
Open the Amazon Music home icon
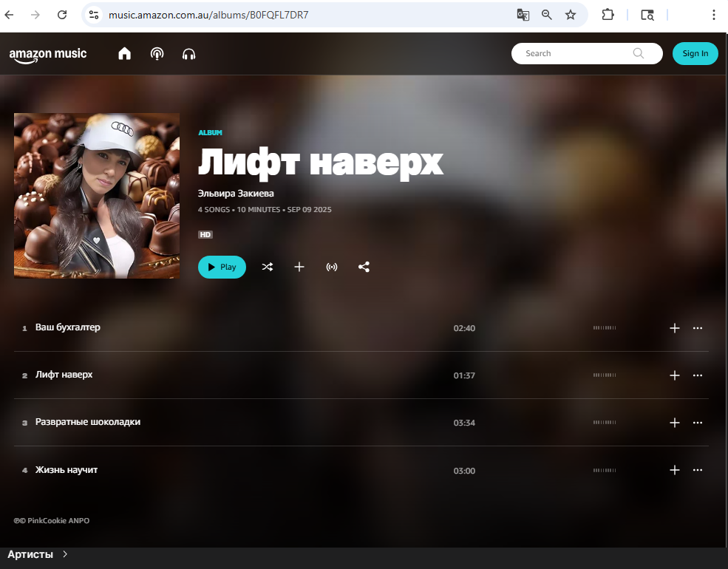click(124, 54)
